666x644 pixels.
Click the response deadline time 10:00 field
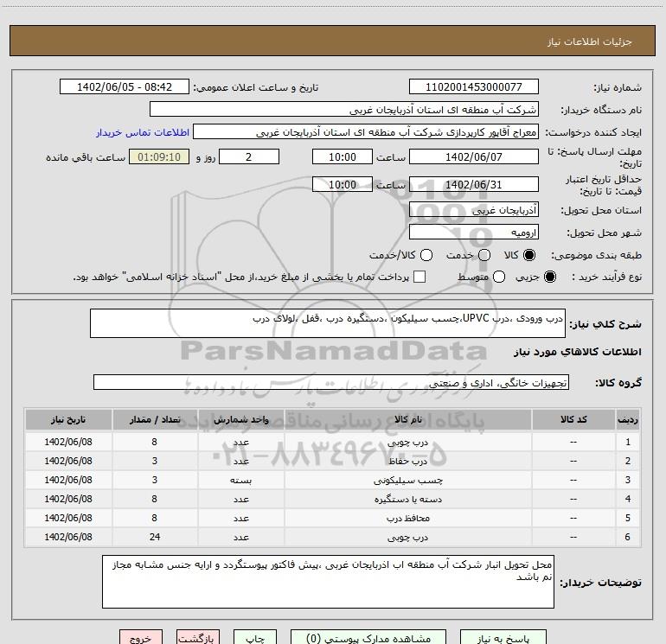pyautogui.click(x=343, y=156)
